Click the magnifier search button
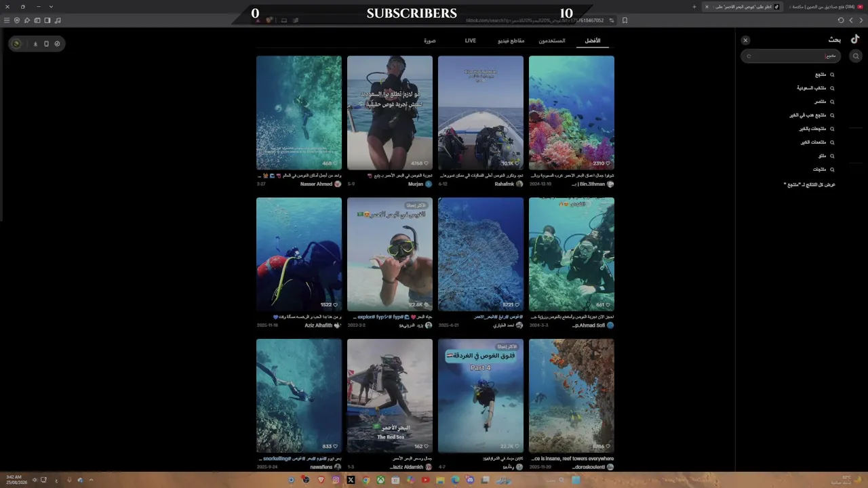868x488 pixels. [x=856, y=56]
